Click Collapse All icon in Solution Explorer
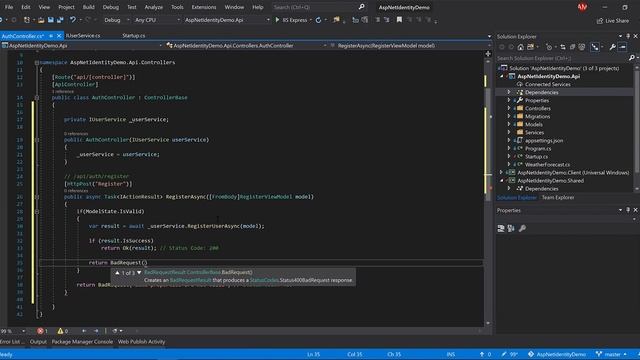 tap(572, 47)
